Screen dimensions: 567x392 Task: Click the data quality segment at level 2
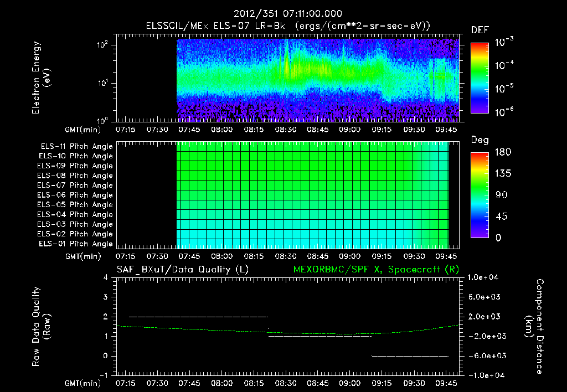[198, 317]
